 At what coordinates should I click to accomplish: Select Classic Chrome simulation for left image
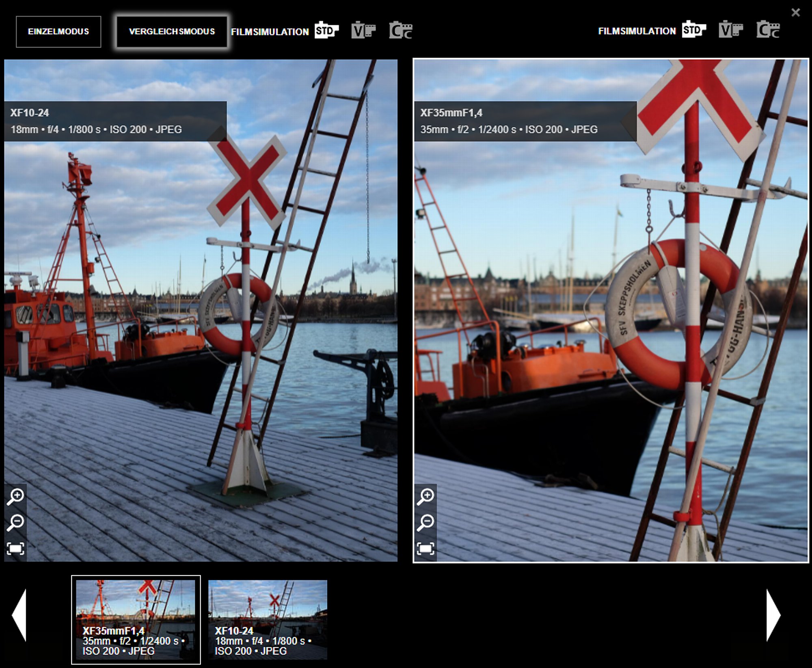coord(400,30)
